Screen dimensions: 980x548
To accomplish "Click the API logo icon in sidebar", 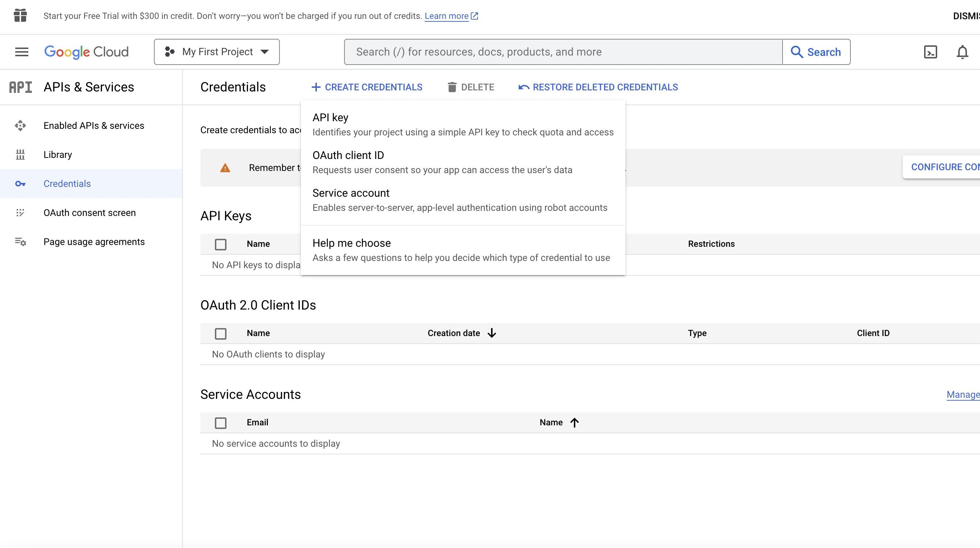I will 21,87.
